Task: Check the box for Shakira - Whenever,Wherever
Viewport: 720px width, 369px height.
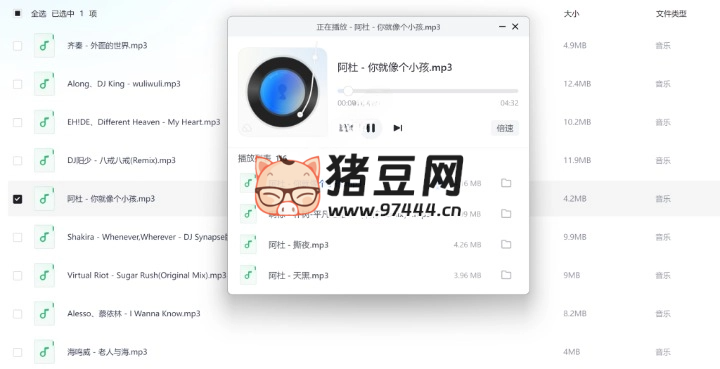Action: [17, 237]
